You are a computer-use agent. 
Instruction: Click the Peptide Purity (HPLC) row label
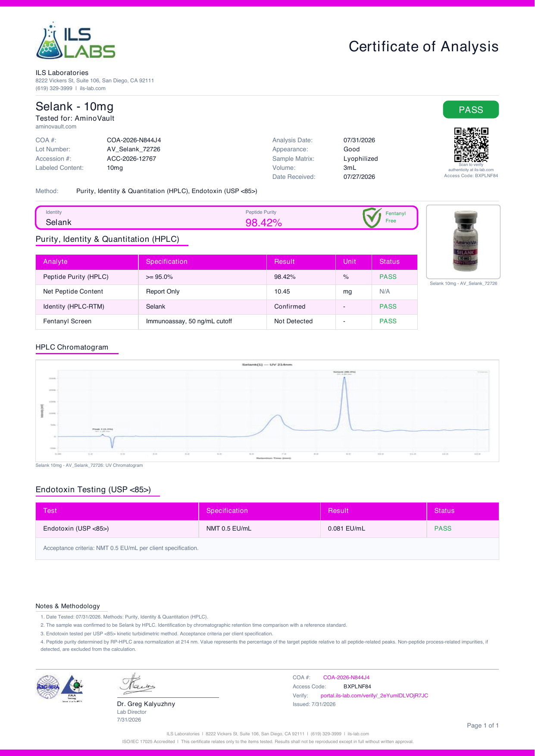pyautogui.click(x=76, y=277)
